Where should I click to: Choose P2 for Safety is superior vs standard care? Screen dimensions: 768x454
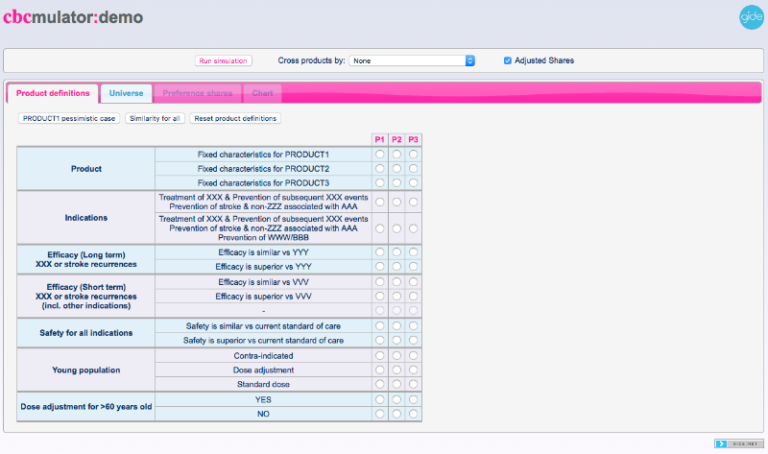pyautogui.click(x=397, y=340)
